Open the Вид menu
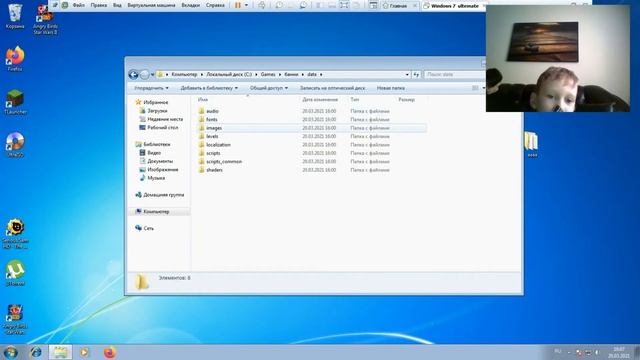Screen dimensions: 640x360 pyautogui.click(x=117, y=5)
